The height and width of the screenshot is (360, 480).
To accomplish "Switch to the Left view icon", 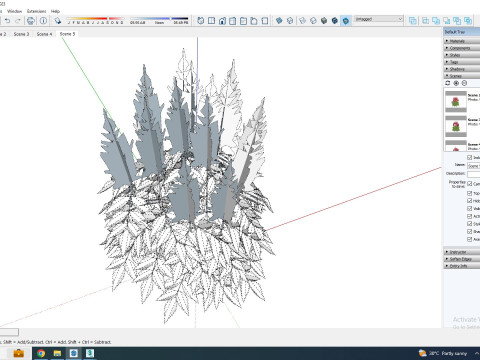I will click(x=254, y=21).
